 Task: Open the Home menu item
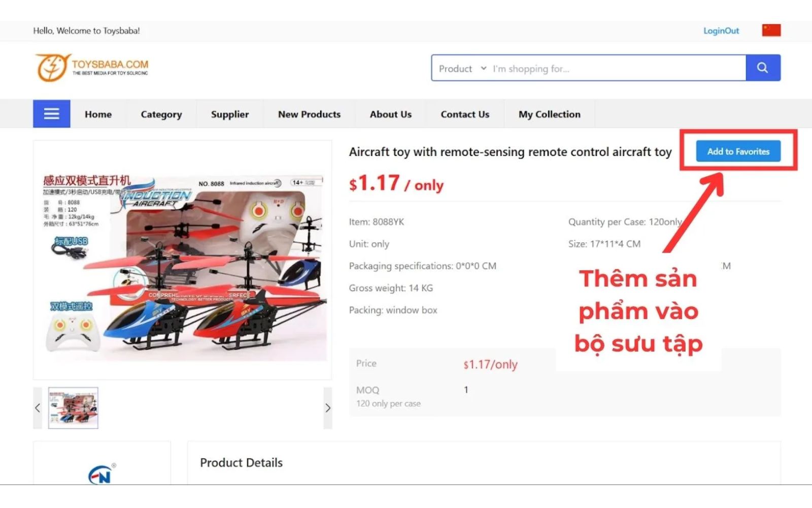[x=98, y=114]
